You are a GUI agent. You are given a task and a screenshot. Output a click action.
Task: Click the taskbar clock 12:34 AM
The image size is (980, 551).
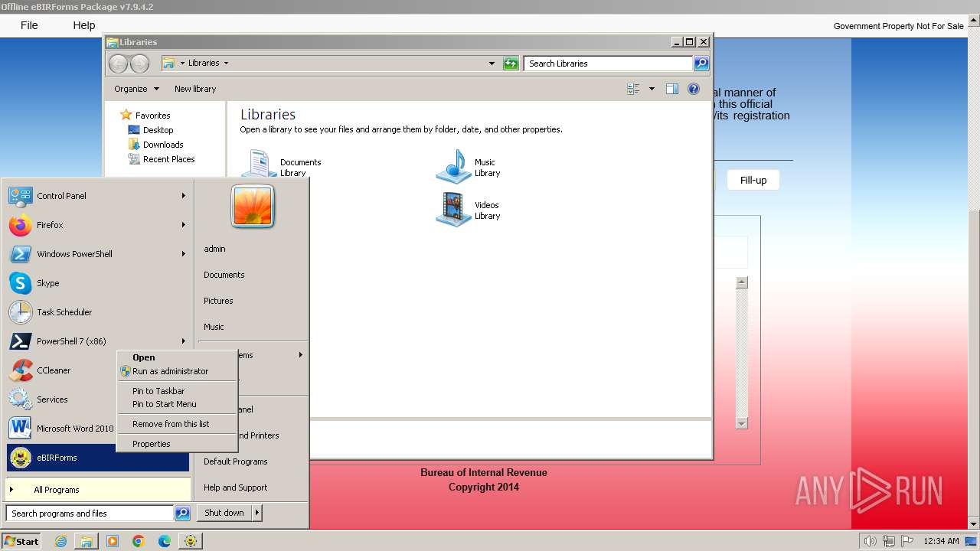(x=941, y=541)
